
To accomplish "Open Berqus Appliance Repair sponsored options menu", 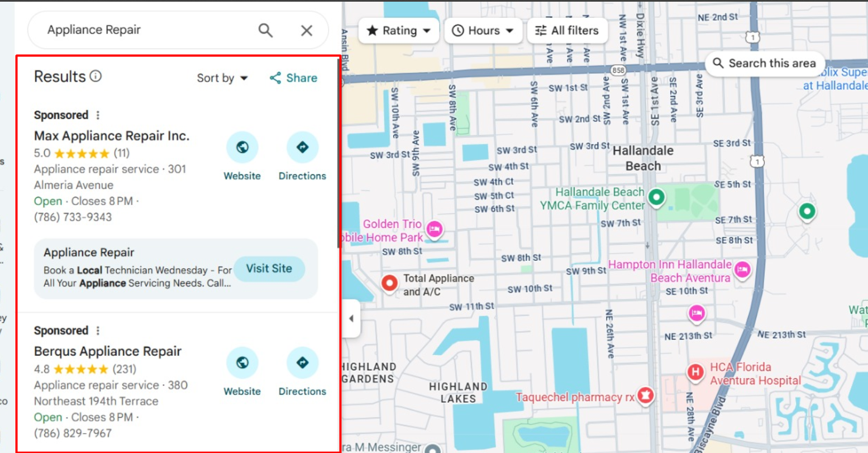I will [98, 331].
